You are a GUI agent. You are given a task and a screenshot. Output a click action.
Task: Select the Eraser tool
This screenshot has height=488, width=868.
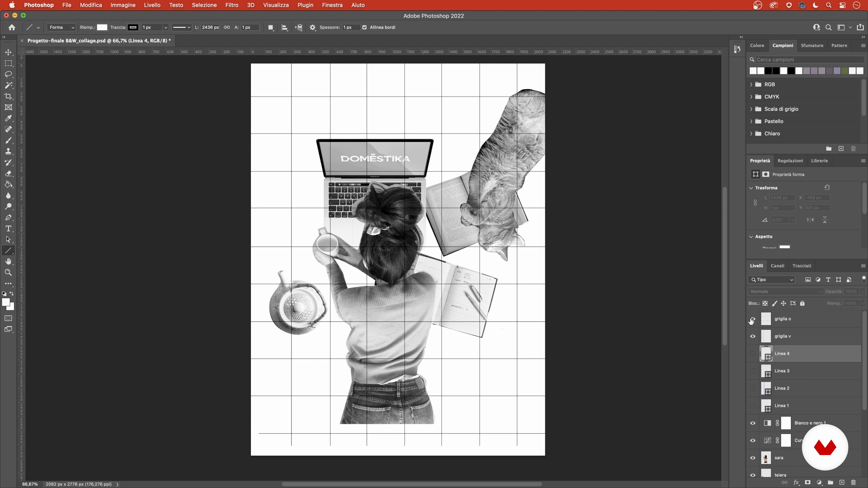(x=8, y=174)
